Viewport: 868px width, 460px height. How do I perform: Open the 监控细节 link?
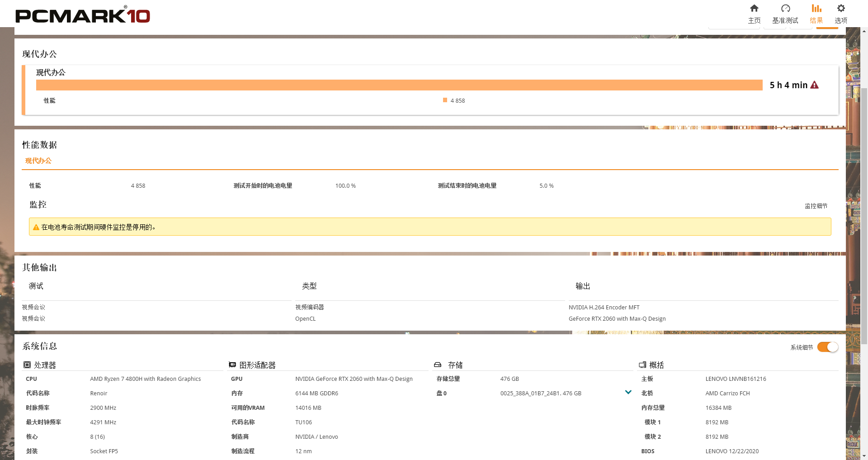(816, 206)
